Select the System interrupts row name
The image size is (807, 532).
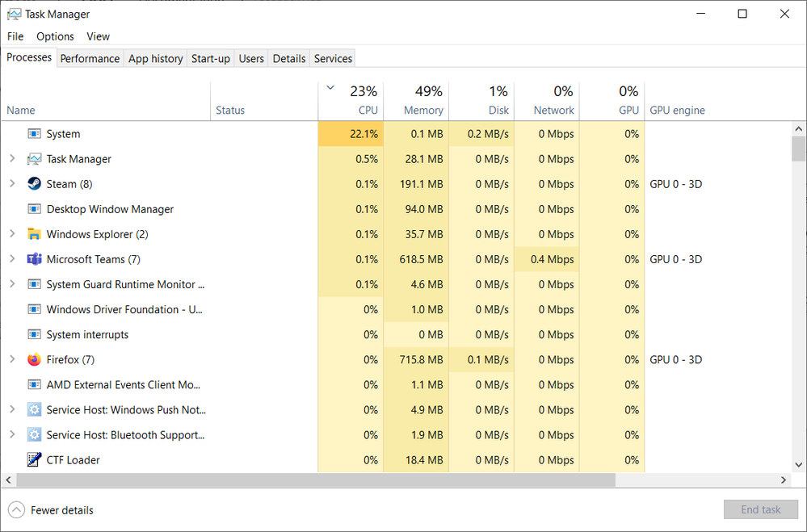(87, 335)
